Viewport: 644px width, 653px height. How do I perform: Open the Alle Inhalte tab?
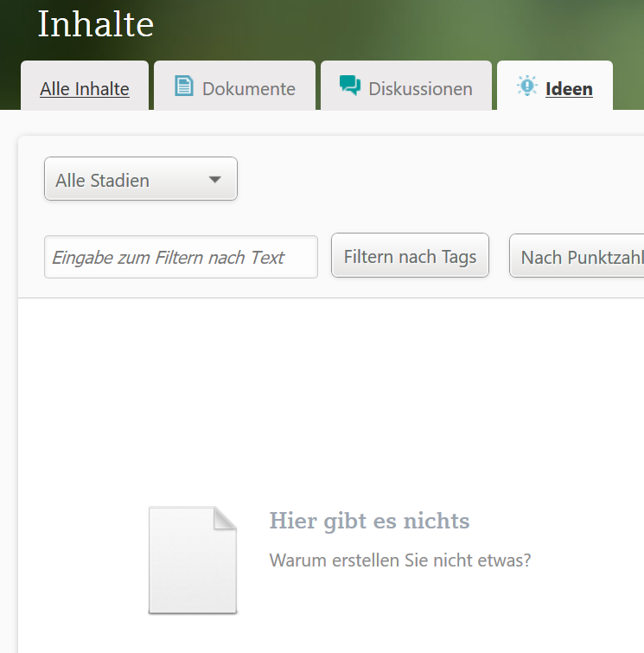[x=85, y=86]
